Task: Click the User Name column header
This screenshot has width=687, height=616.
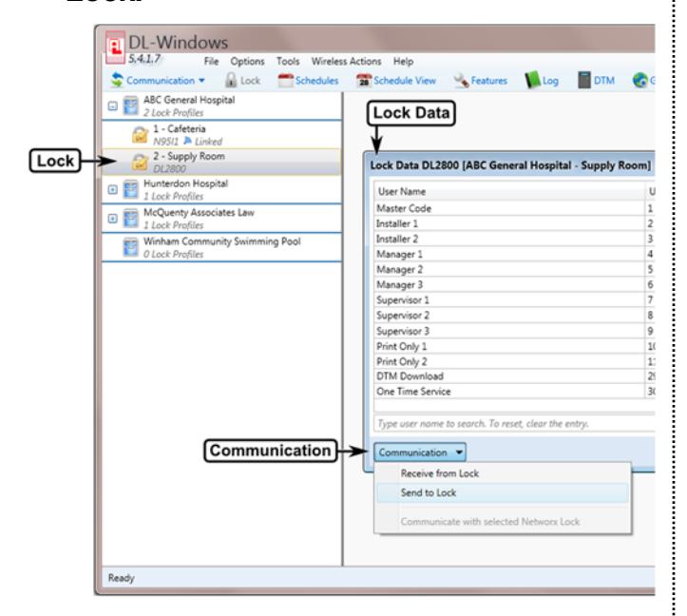Action: click(509, 192)
